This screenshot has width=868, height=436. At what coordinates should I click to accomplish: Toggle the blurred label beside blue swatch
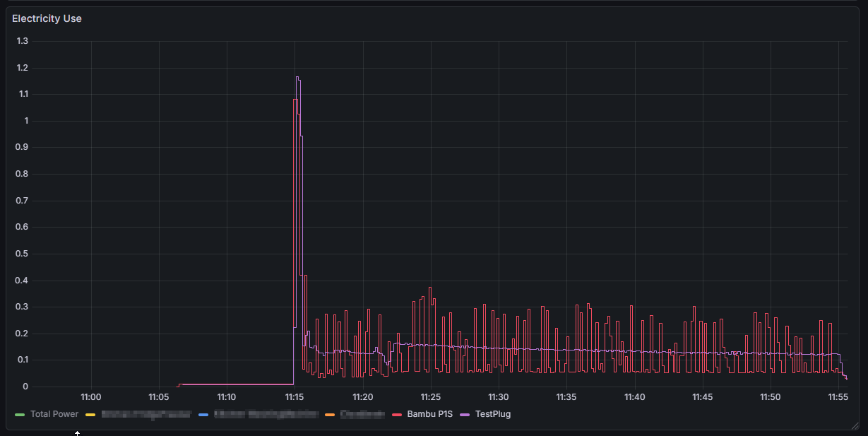click(266, 414)
